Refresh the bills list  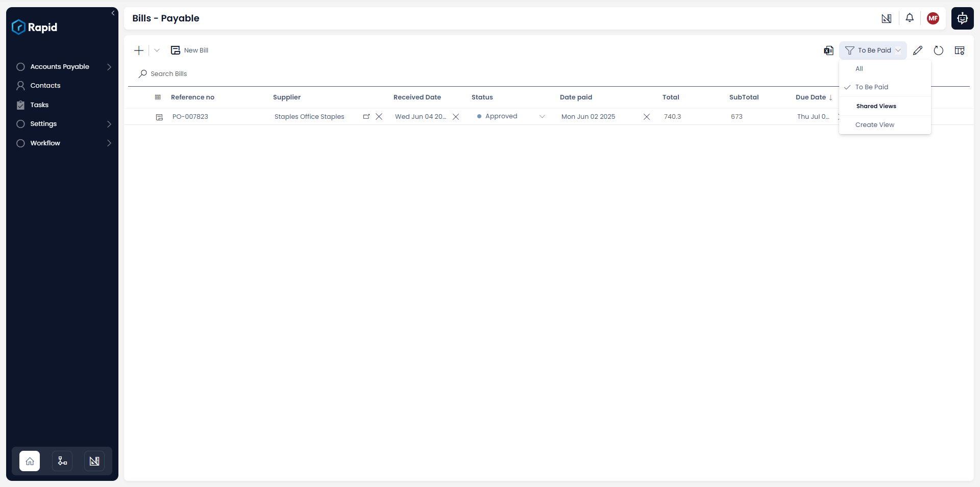click(938, 50)
